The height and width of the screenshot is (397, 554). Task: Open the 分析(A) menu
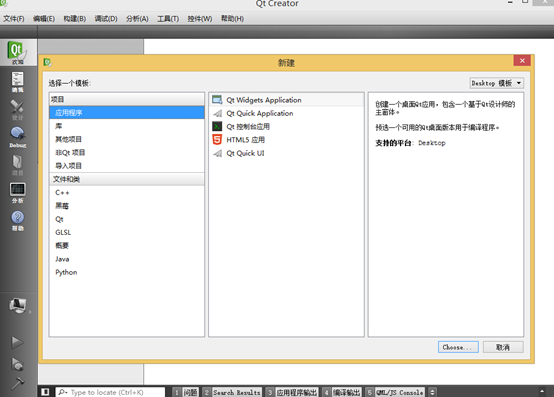(137, 19)
